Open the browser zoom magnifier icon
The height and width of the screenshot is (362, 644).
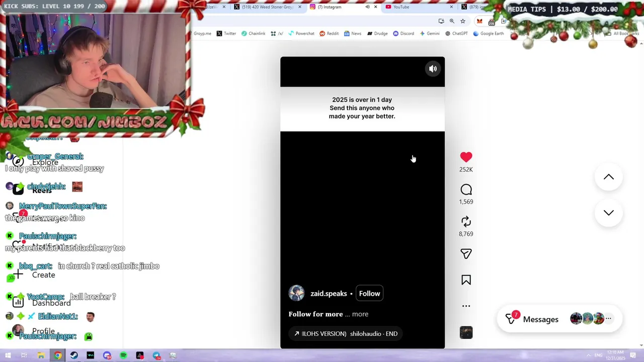click(x=452, y=21)
